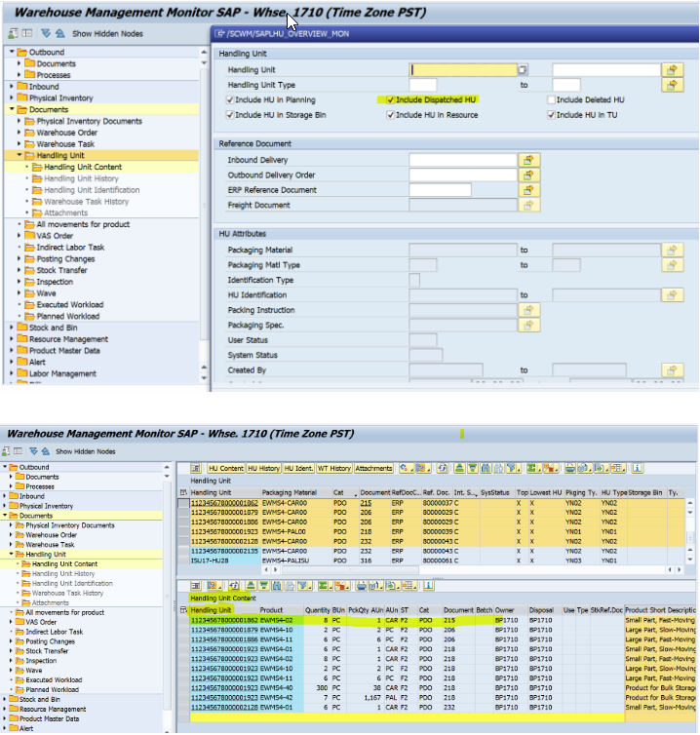Click the Attachments button

(373, 468)
